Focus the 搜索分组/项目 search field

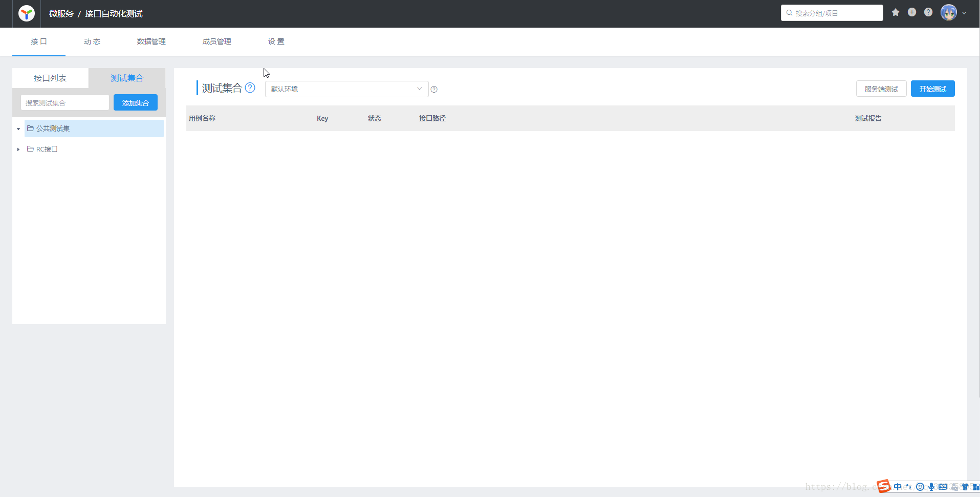pos(832,13)
